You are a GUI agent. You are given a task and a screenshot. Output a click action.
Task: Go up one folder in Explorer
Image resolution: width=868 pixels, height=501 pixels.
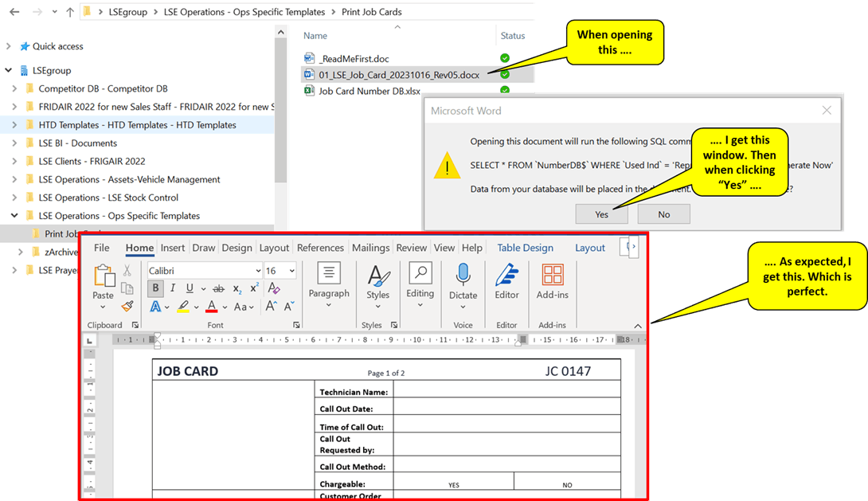(x=70, y=12)
